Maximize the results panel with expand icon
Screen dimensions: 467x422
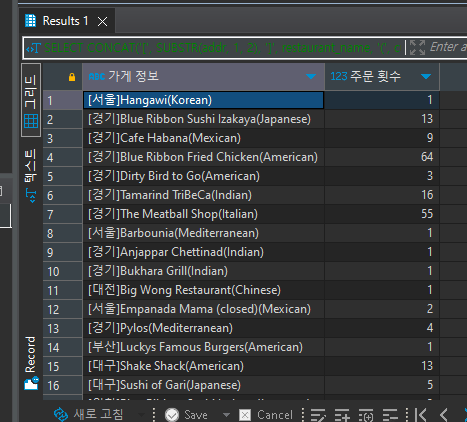pos(417,48)
